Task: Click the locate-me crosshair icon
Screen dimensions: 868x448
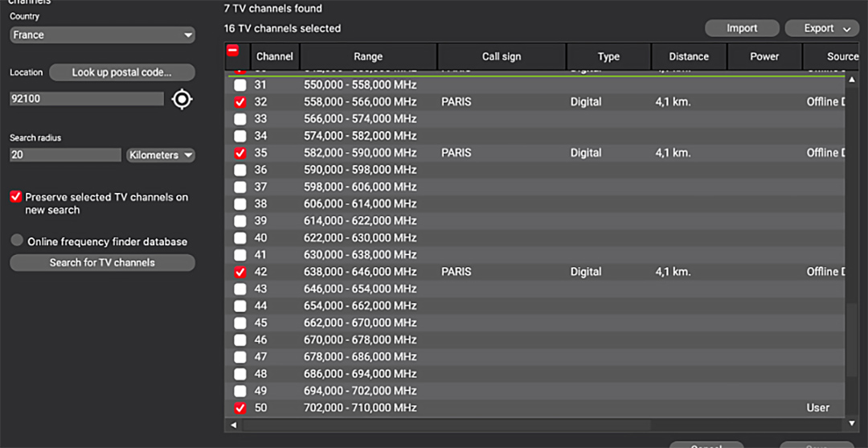Action: pyautogui.click(x=182, y=100)
